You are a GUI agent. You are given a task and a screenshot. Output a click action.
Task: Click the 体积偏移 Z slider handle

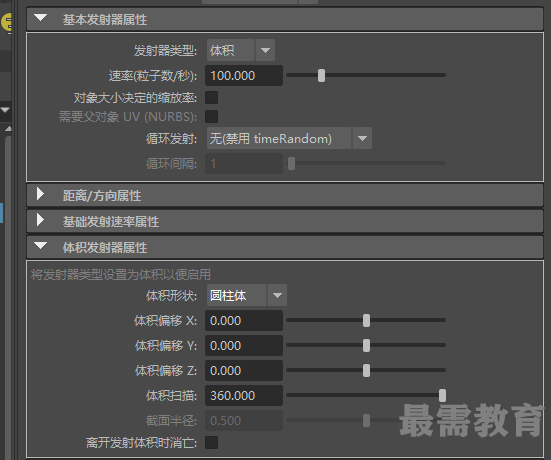[366, 370]
